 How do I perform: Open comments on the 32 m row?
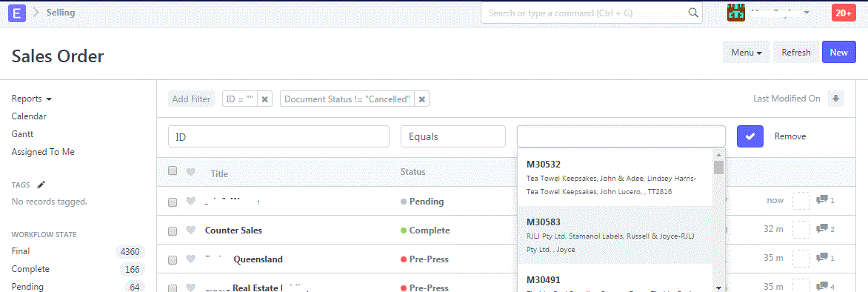pos(825,229)
